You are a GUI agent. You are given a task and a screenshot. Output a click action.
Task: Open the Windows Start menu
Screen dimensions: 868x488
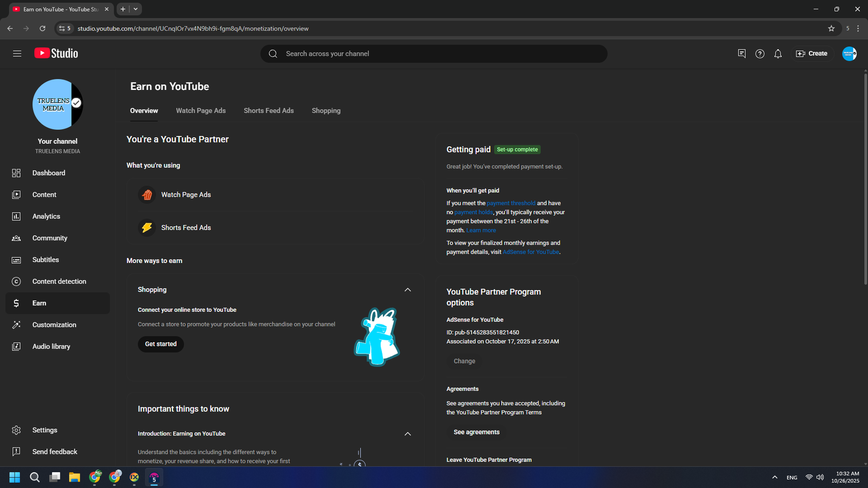(15, 477)
